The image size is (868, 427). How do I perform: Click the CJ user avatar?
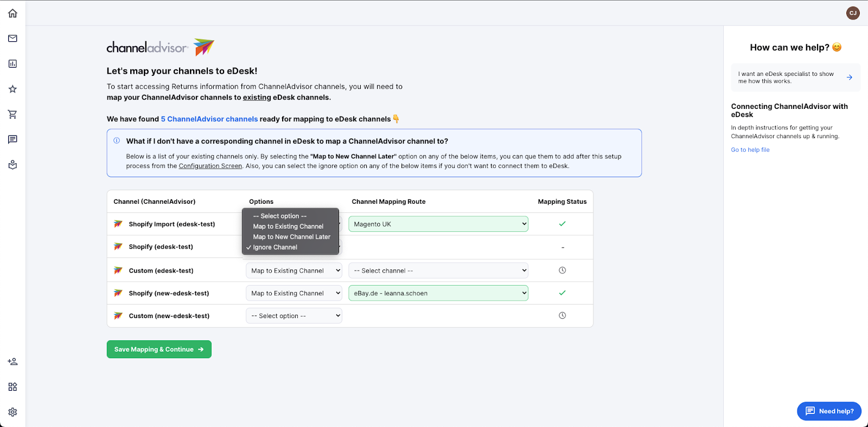coord(853,13)
